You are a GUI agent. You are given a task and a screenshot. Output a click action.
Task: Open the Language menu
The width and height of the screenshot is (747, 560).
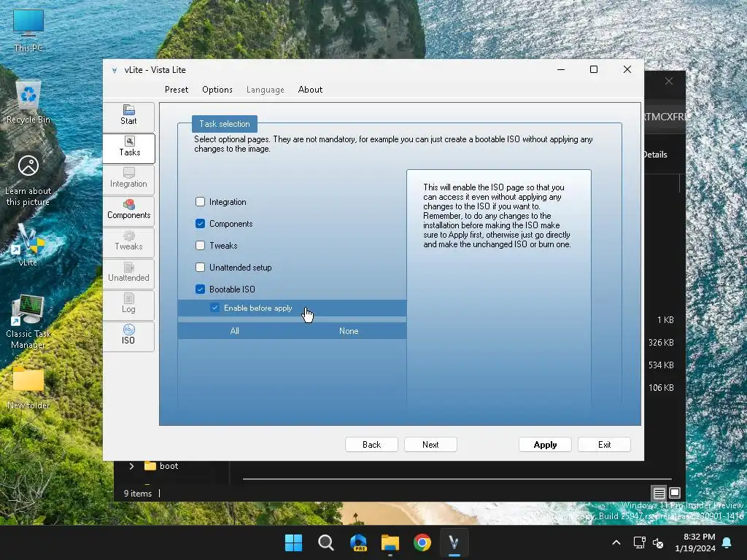[266, 90]
